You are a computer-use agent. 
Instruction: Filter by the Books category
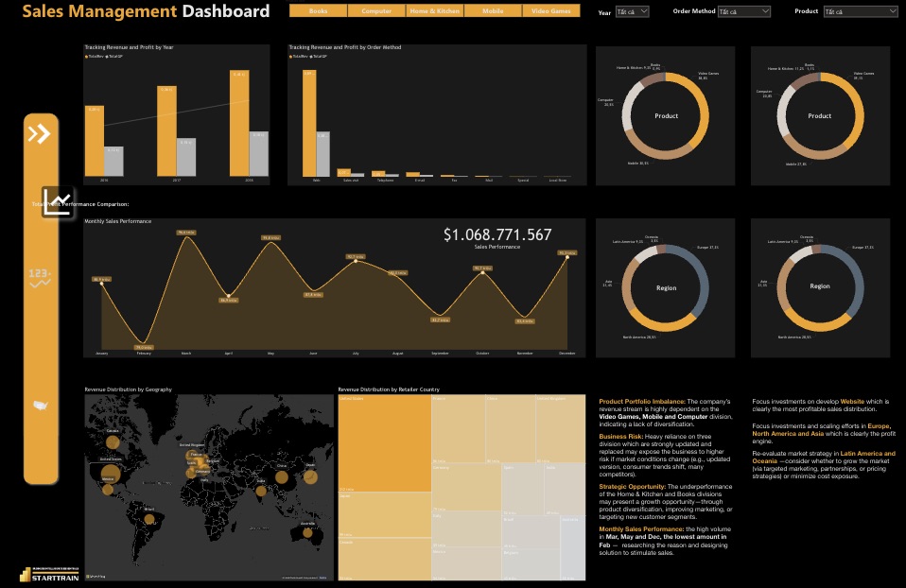click(x=318, y=12)
